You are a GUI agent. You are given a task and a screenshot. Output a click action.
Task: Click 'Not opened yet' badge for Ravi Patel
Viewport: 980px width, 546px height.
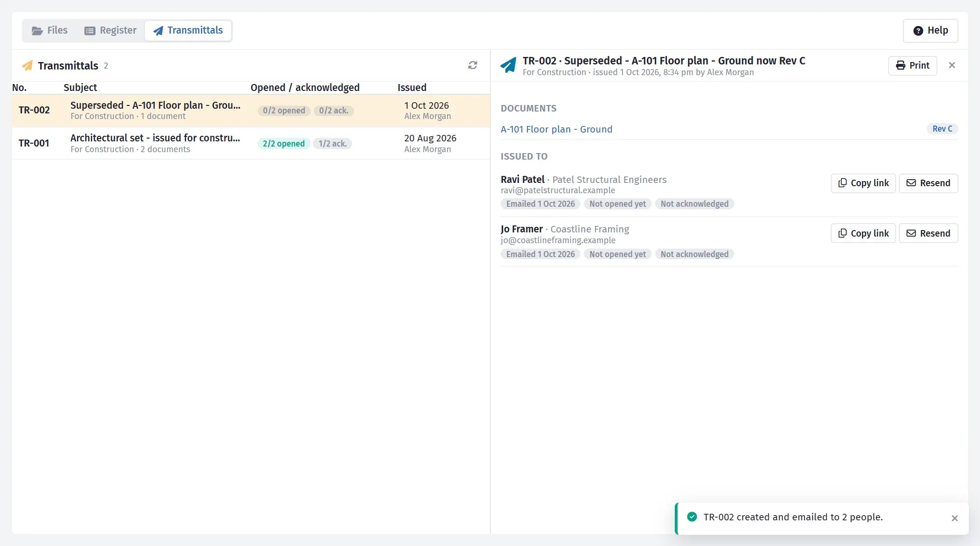617,204
